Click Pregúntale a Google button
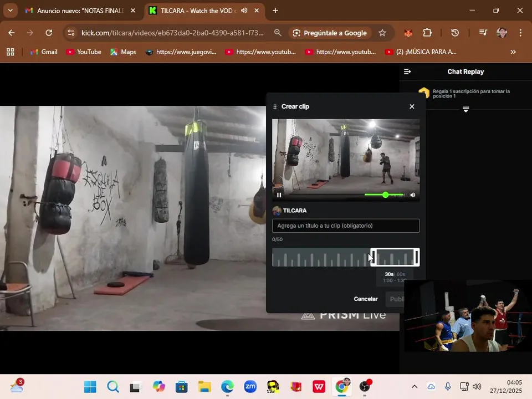 pos(330,33)
